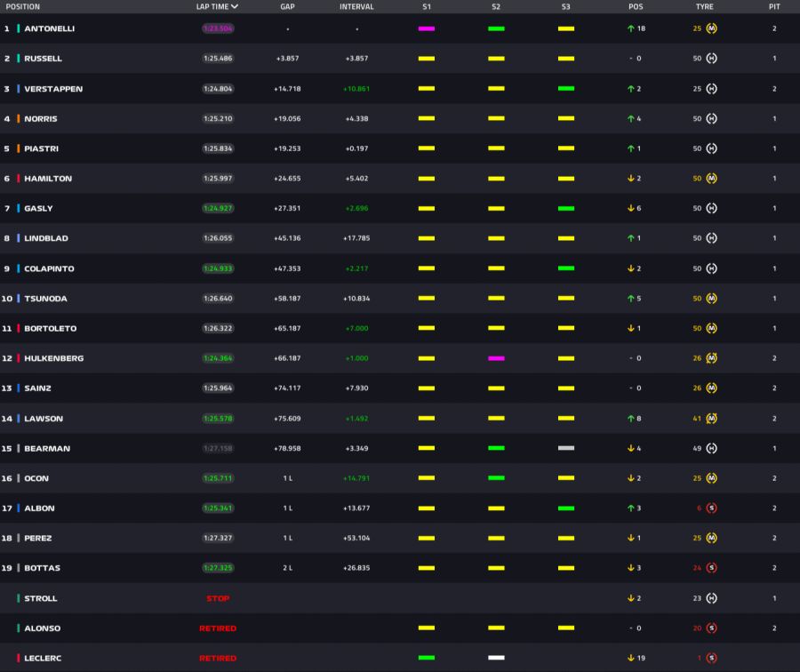Viewport: 800px width, 672px height.
Task: Click the TYRE column header
Action: 705,6
